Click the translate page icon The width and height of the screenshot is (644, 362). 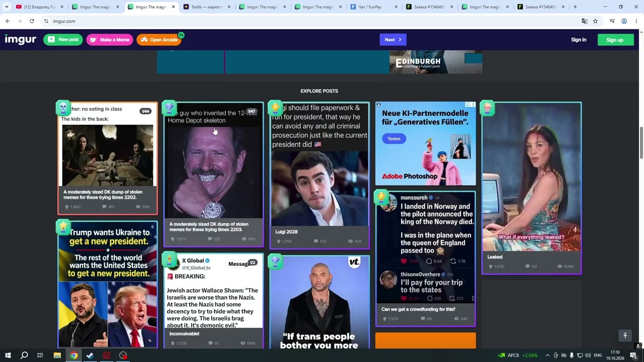tap(584, 21)
